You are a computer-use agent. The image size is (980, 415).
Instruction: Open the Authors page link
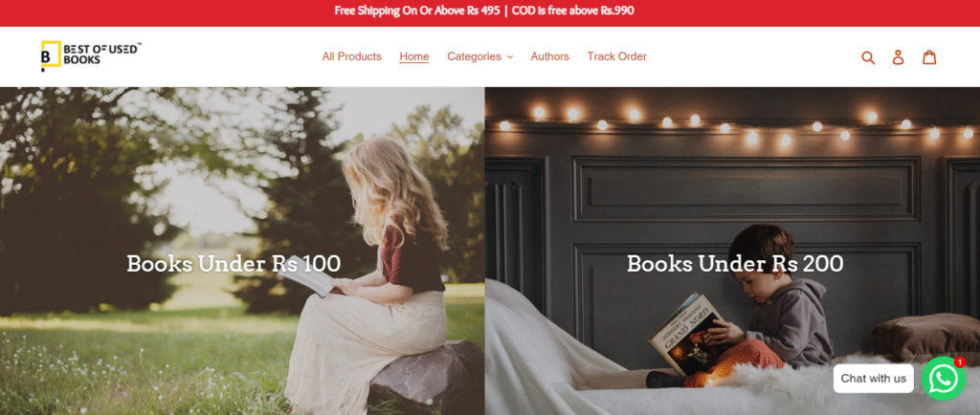[x=550, y=56]
